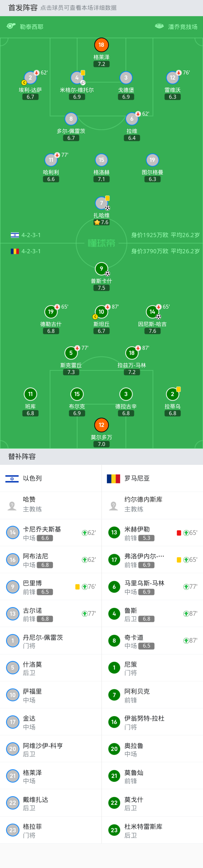This screenshot has width=203, height=868.
Task: Click the 斯坦丘 player name label
Action: point(101,324)
